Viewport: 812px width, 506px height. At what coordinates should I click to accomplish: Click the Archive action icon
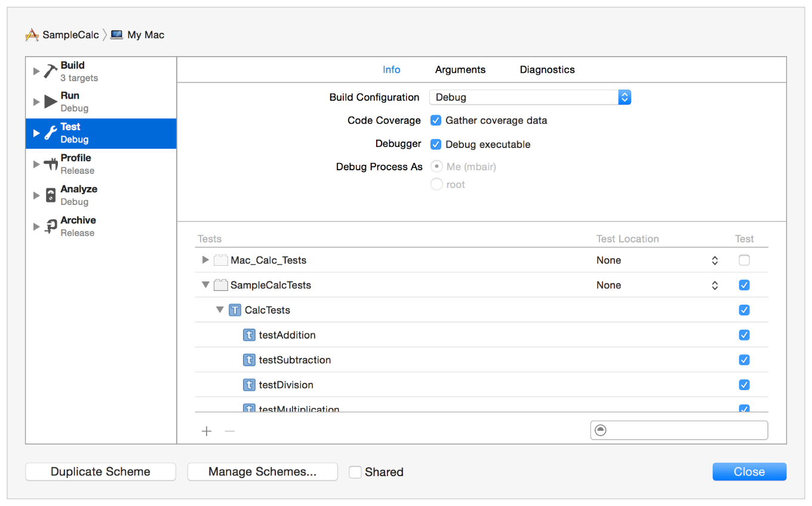click(x=51, y=226)
